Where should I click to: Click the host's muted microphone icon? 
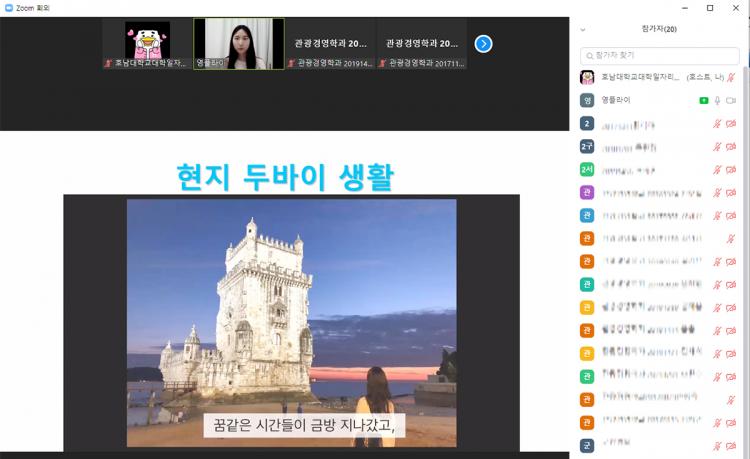tap(731, 77)
